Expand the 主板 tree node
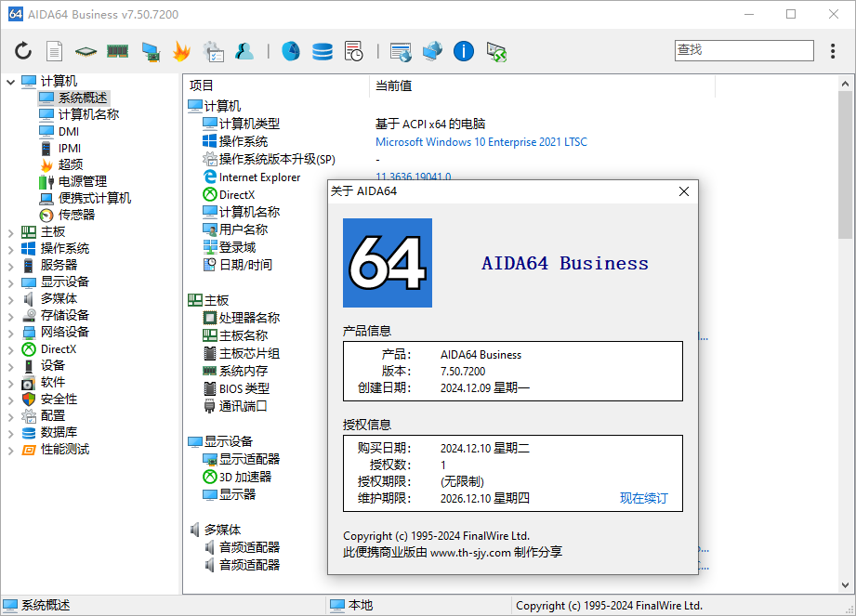Screen dimensions: 856x616 (x=10, y=233)
